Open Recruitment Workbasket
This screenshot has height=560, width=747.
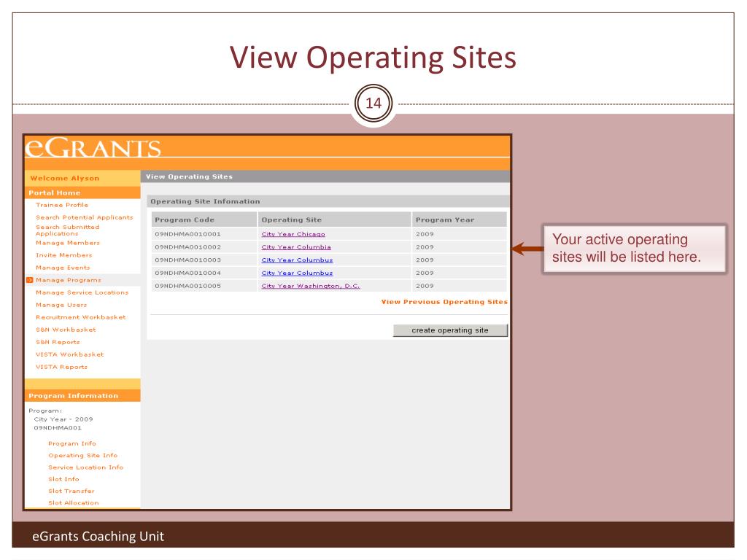click(x=81, y=317)
